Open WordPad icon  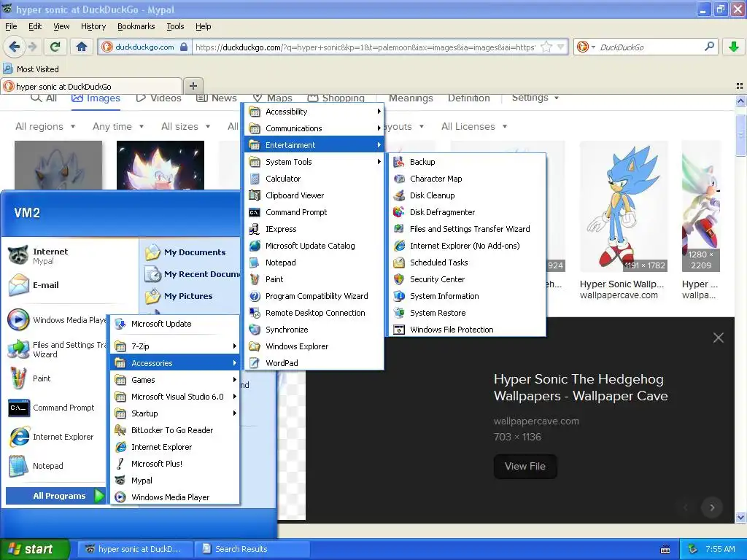[x=255, y=363]
